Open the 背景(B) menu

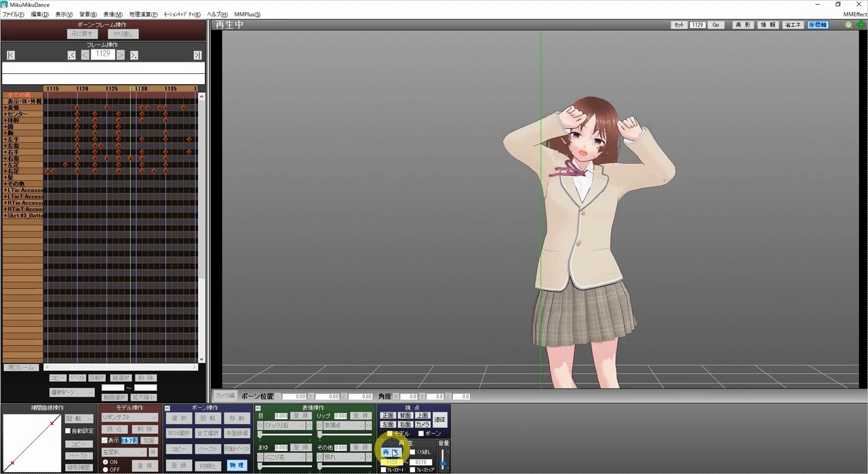tap(88, 14)
